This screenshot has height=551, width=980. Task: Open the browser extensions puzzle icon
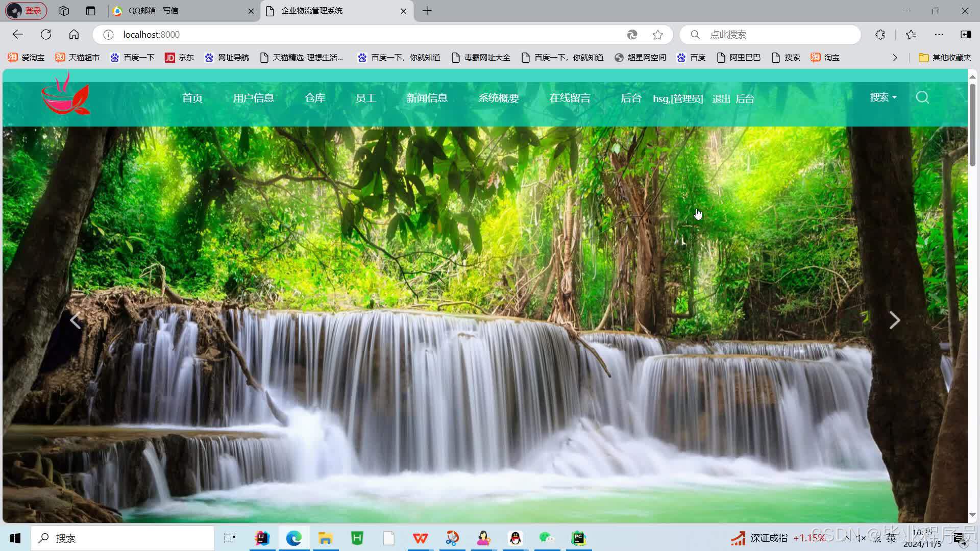pyautogui.click(x=880, y=35)
